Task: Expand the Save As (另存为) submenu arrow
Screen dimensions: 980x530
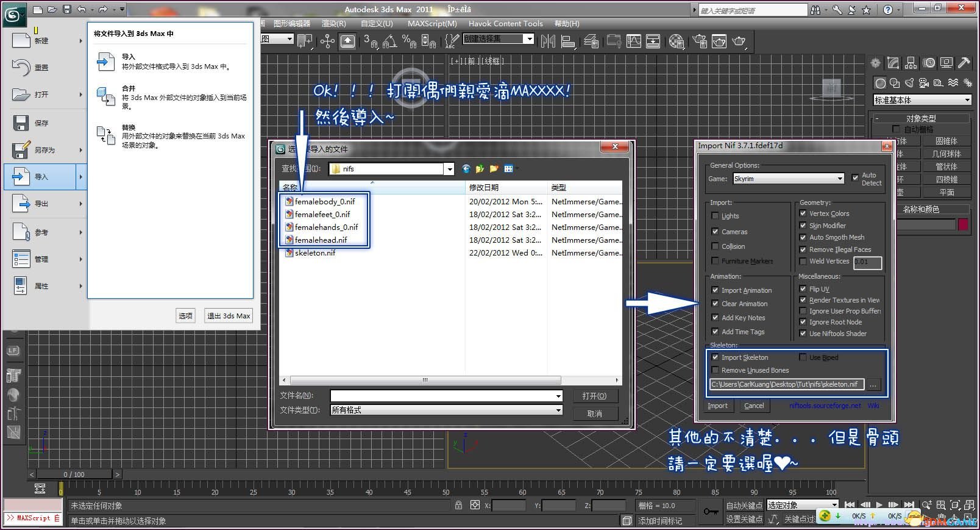Action: pos(80,149)
